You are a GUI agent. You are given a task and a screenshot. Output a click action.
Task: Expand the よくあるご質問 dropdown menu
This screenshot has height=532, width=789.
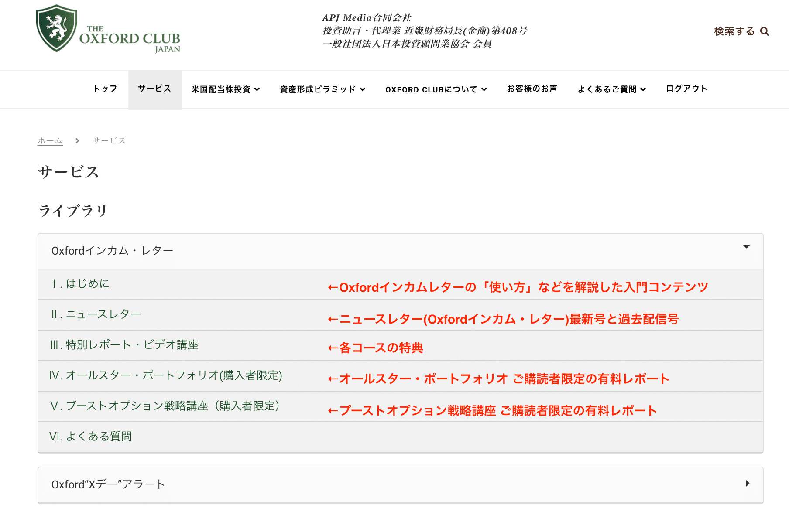tap(611, 89)
